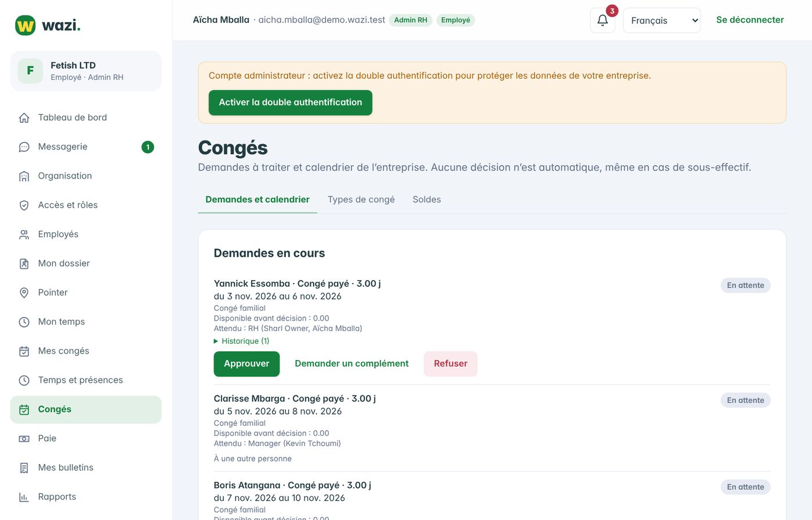Click the Pointer location pin icon
The image size is (812, 520).
pyautogui.click(x=24, y=293)
